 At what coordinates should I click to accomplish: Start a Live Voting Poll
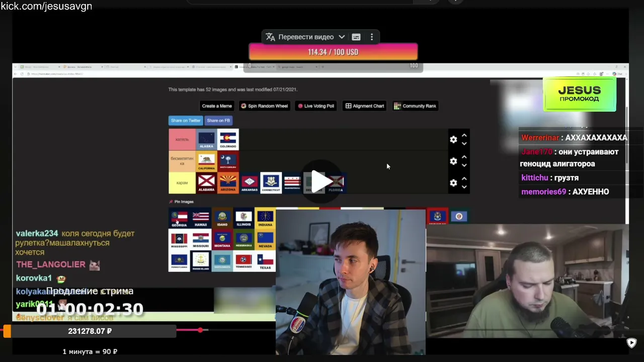tap(315, 106)
